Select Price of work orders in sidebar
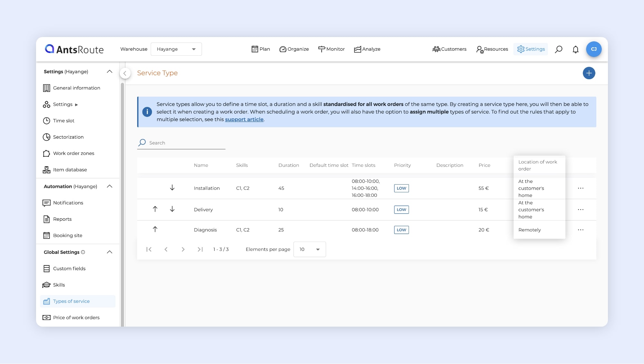The height and width of the screenshot is (364, 644). point(76,318)
